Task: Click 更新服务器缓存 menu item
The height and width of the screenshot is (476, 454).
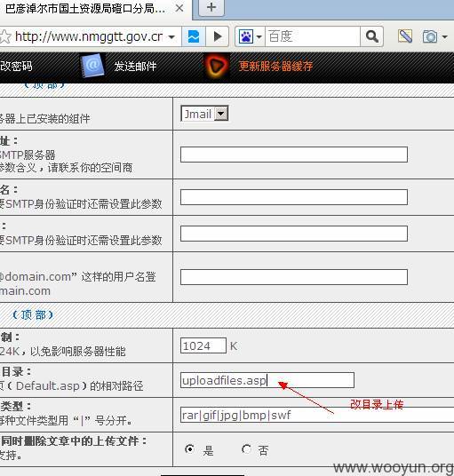Action: [x=275, y=66]
